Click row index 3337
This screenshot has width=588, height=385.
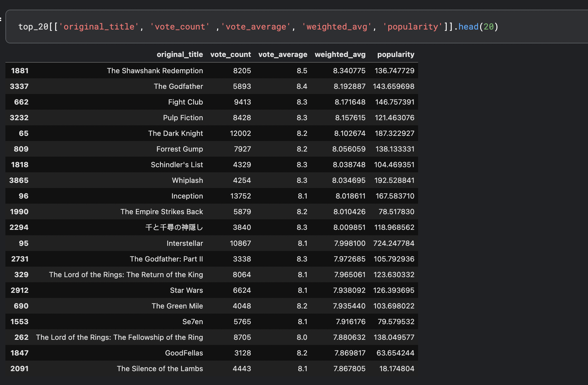(19, 86)
